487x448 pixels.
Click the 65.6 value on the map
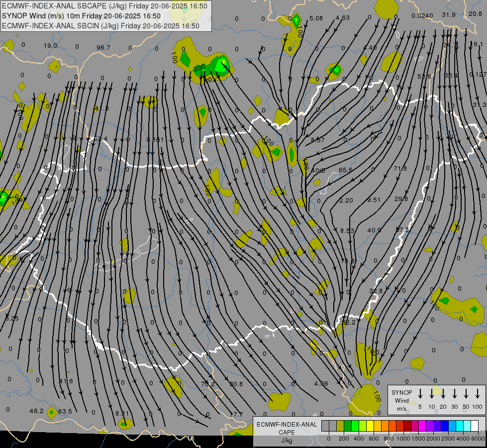(346, 170)
